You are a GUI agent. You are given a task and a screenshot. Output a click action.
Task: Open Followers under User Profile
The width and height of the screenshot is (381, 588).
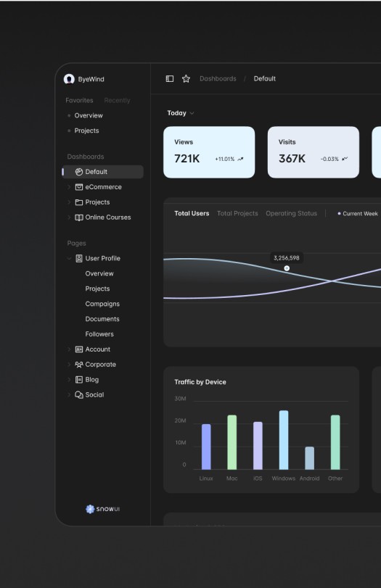pos(99,334)
